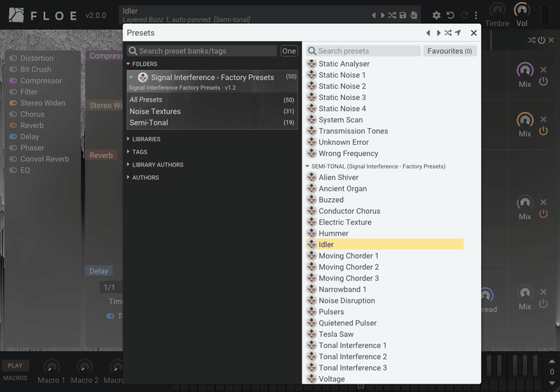Screen dimensions: 560x392
Task: Remove effect with X above purple Mix knob
Action: [543, 69]
